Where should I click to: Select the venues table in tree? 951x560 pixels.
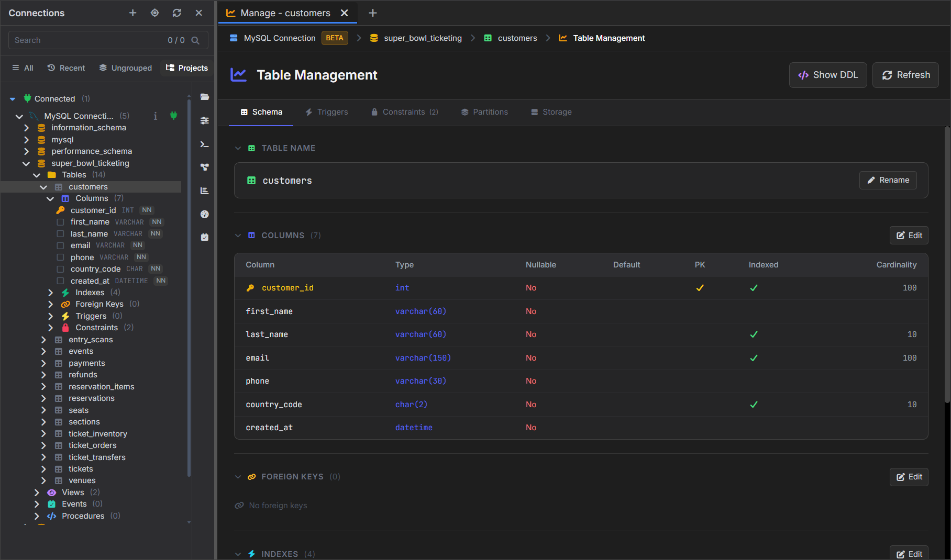point(82,480)
